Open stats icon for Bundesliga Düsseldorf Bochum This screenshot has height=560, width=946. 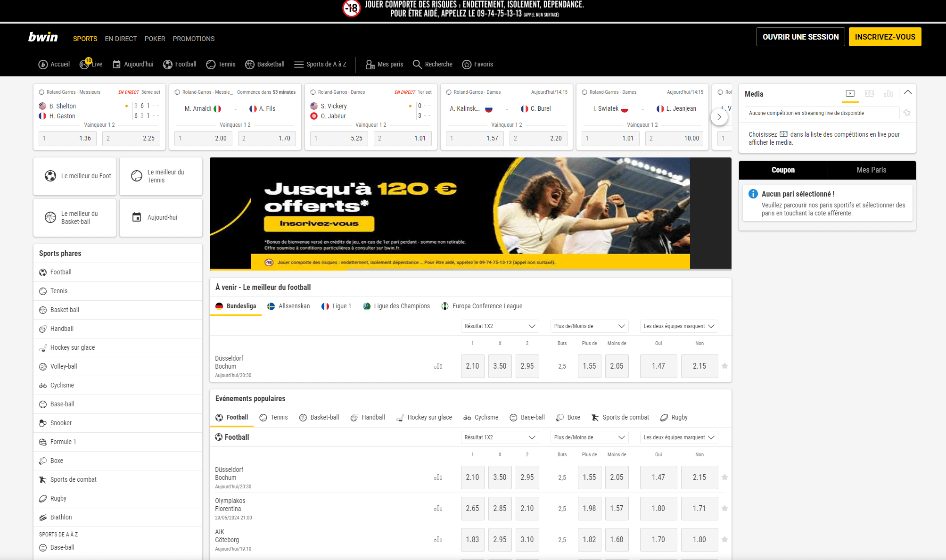tap(438, 366)
